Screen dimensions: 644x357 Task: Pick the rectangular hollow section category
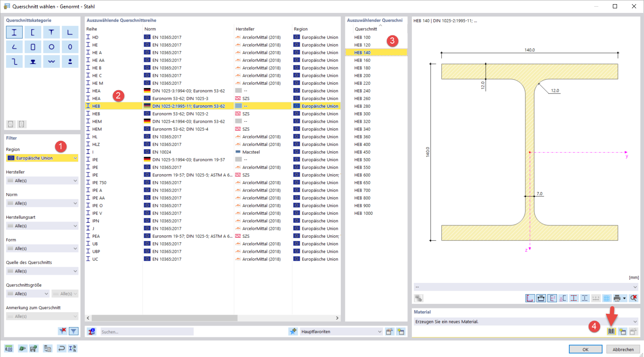(33, 47)
